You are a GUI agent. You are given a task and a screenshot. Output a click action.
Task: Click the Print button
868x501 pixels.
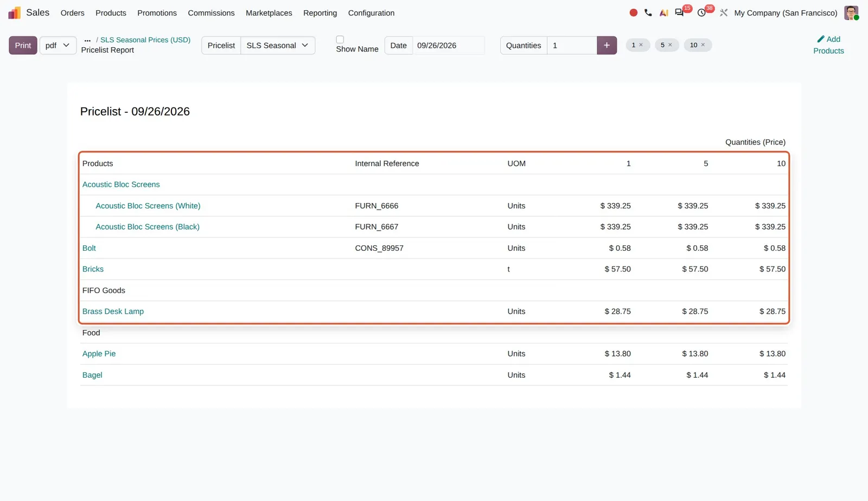click(x=23, y=46)
